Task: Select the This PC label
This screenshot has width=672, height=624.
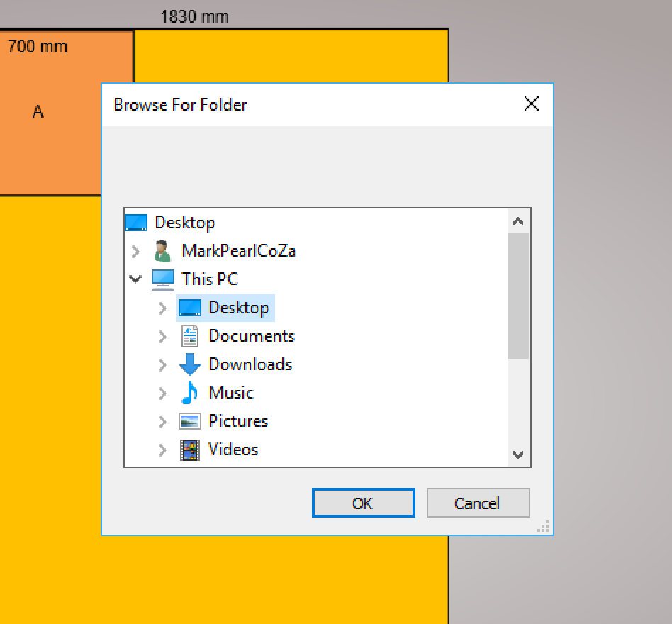Action: click(x=210, y=279)
